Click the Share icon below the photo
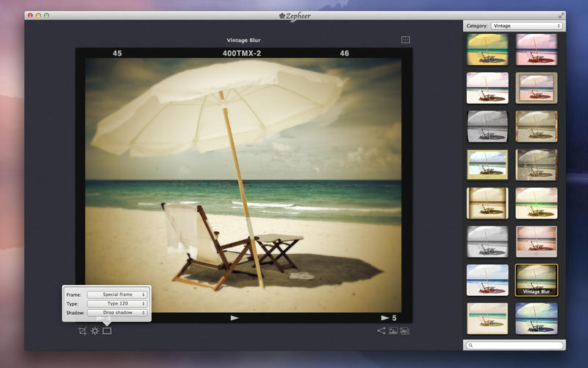Screen dimensions: 588x368 point(381,330)
